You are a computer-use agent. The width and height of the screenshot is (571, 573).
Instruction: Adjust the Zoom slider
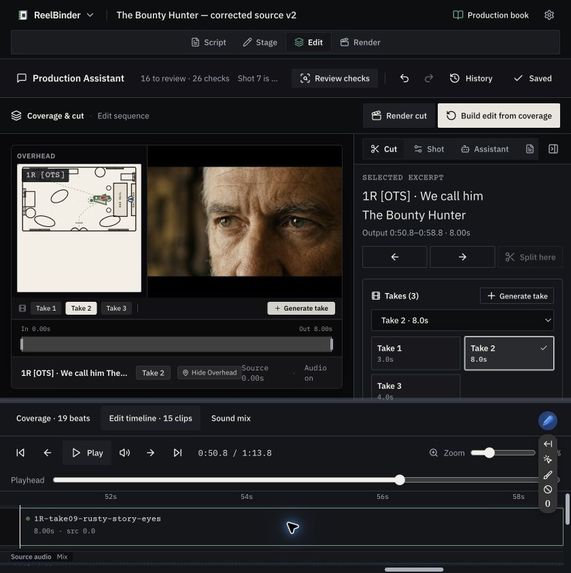[x=503, y=453]
